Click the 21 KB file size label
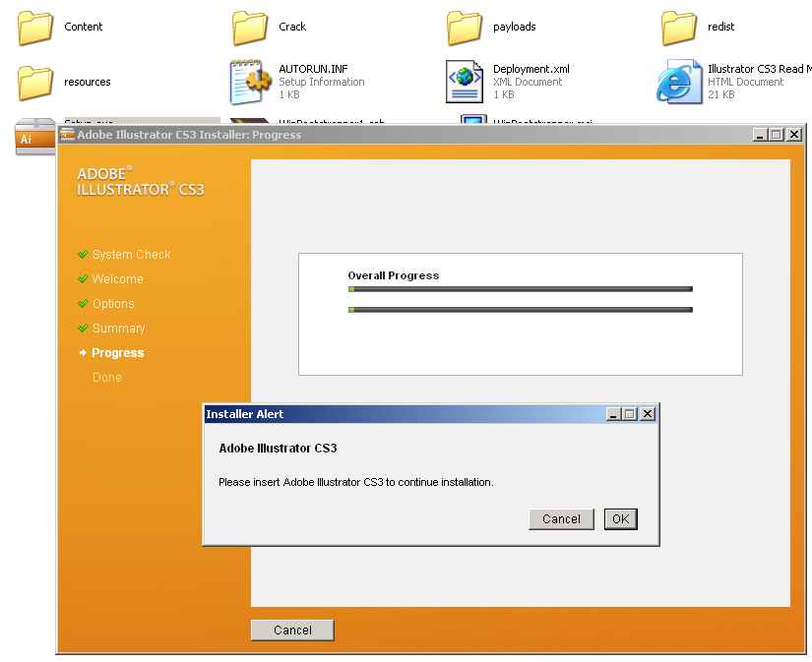812x662 pixels. pyautogui.click(x=721, y=94)
